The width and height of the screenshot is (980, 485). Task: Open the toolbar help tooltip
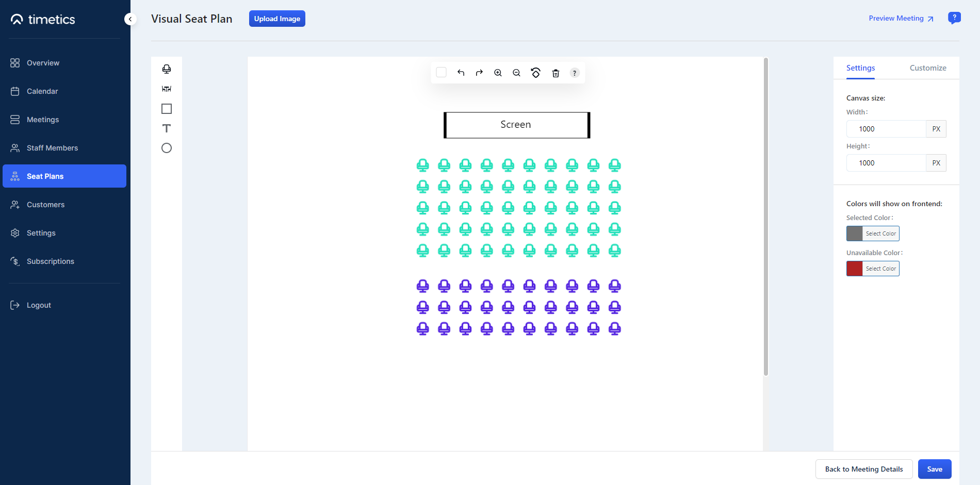575,73
